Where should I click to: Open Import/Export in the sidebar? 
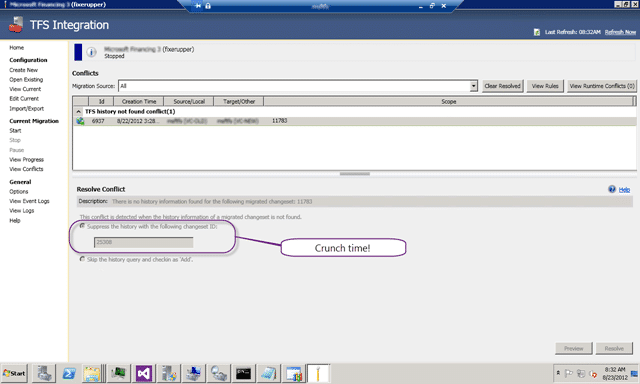27,109
